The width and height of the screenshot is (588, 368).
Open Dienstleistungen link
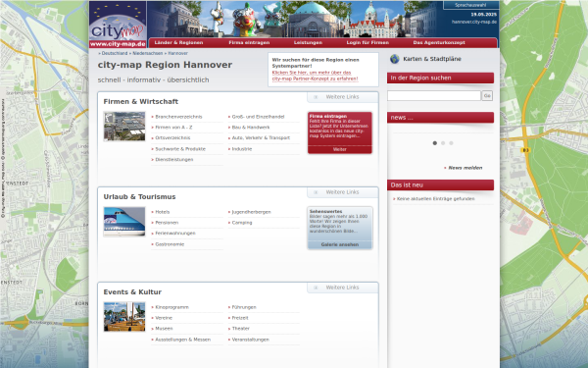[x=174, y=160]
